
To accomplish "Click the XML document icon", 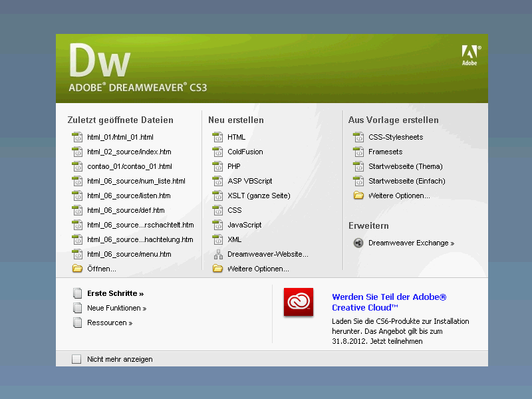I will point(217,239).
